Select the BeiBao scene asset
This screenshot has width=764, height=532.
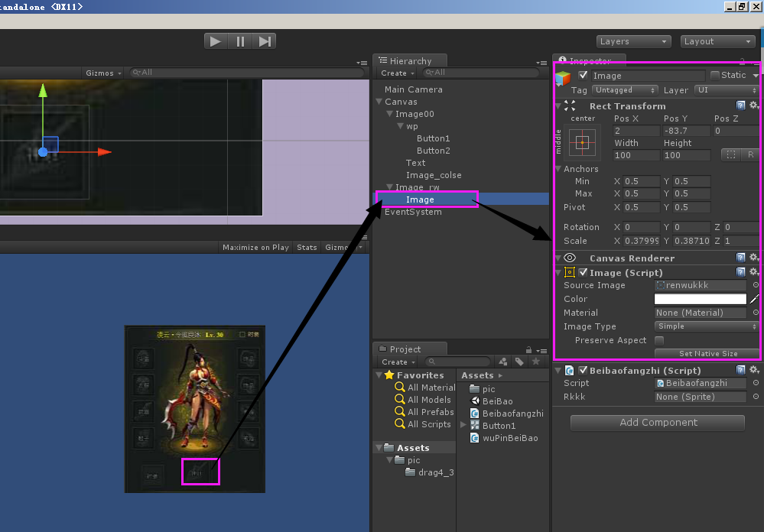pyautogui.click(x=491, y=401)
